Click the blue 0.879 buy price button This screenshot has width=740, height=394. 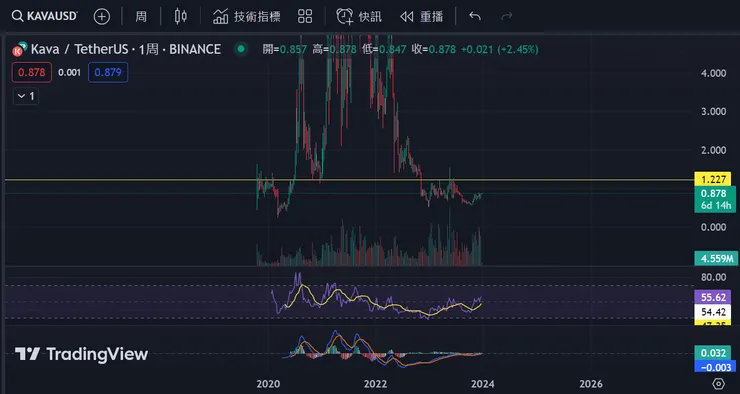pyautogui.click(x=108, y=72)
